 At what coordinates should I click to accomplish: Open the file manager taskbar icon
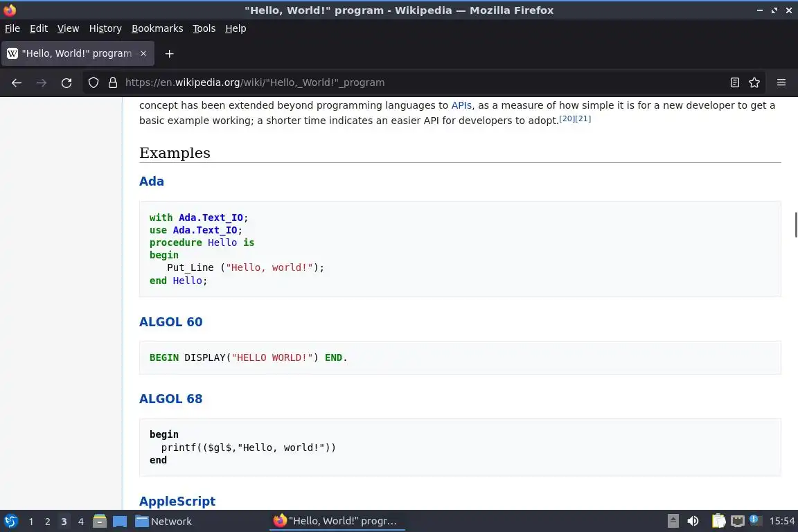click(100, 522)
